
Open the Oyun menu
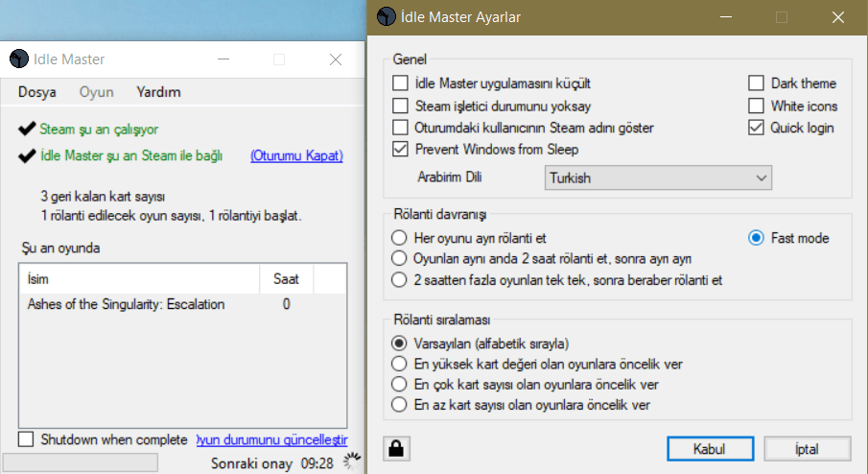[96, 92]
